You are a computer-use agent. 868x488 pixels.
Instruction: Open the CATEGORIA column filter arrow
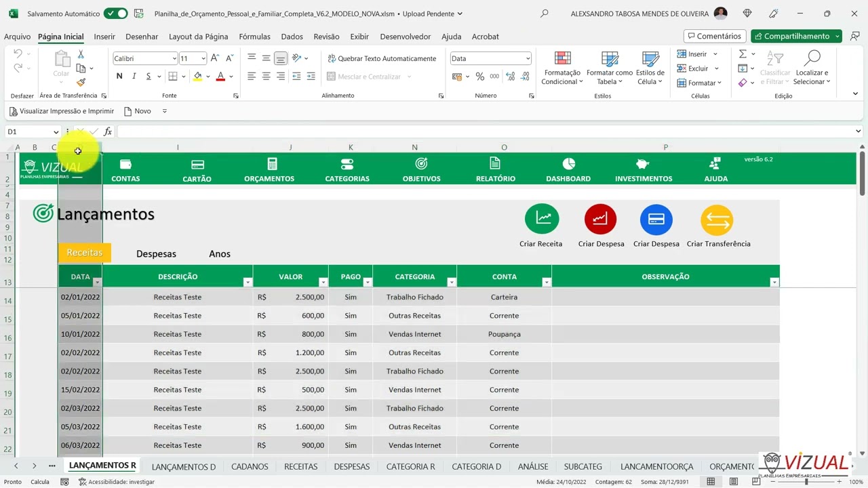pyautogui.click(x=451, y=282)
